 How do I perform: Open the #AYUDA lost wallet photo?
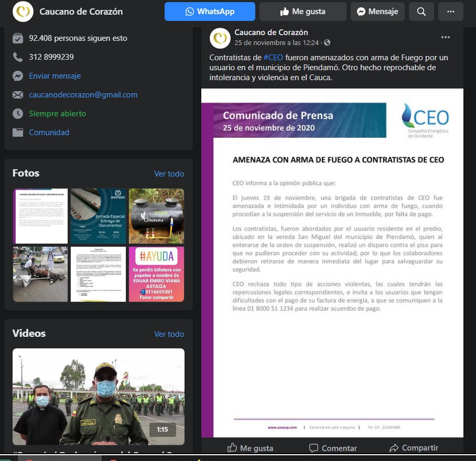pos(156,274)
